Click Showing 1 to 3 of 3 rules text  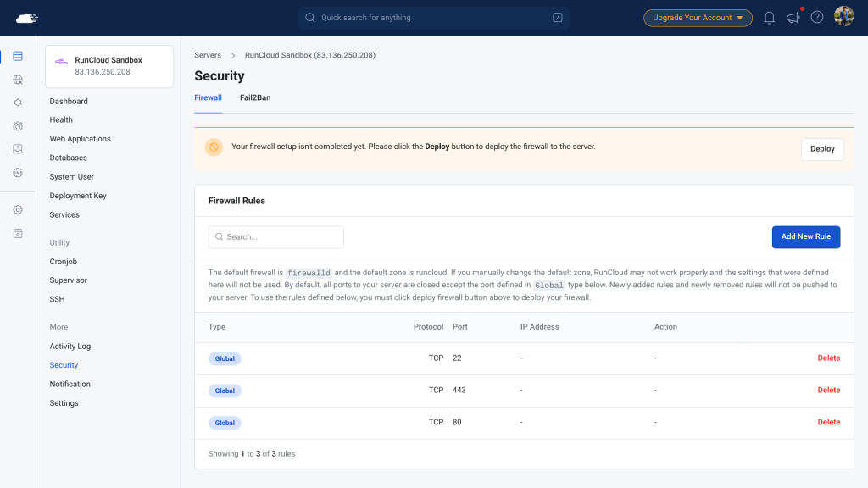pos(251,454)
